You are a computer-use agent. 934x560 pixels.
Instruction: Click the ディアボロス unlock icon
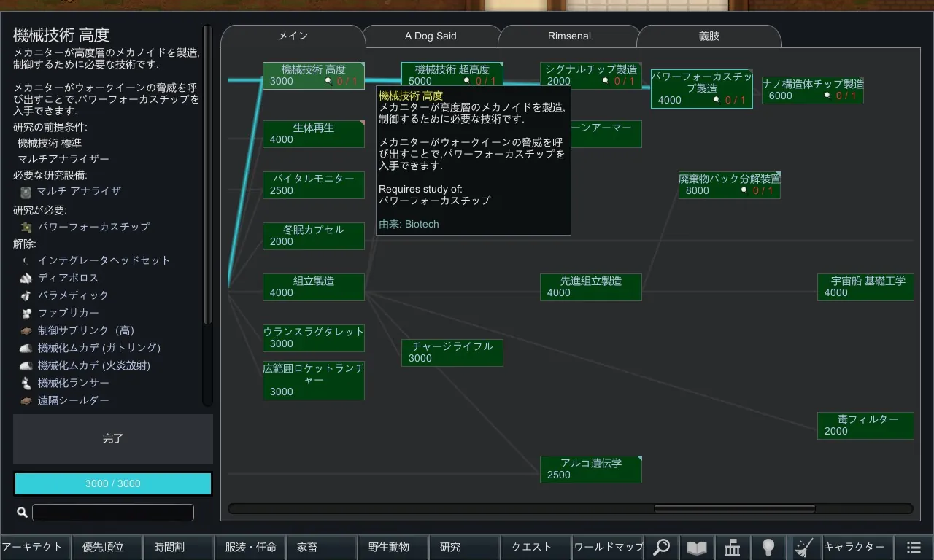click(26, 278)
